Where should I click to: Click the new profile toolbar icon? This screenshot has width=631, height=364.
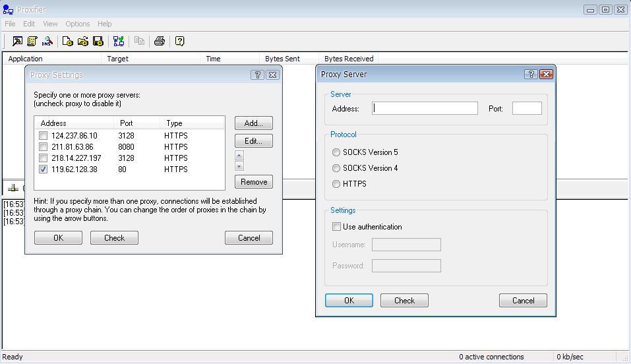point(68,41)
